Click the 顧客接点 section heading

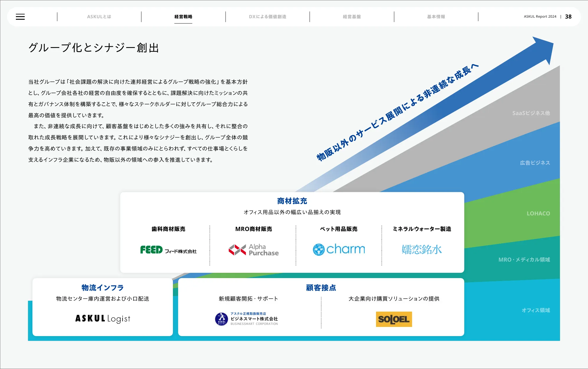coord(321,288)
